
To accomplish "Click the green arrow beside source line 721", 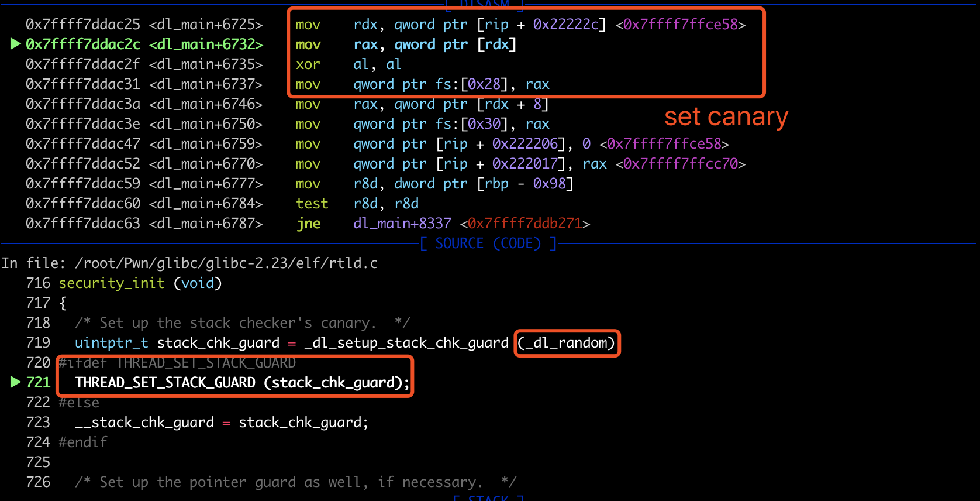I will (x=16, y=382).
